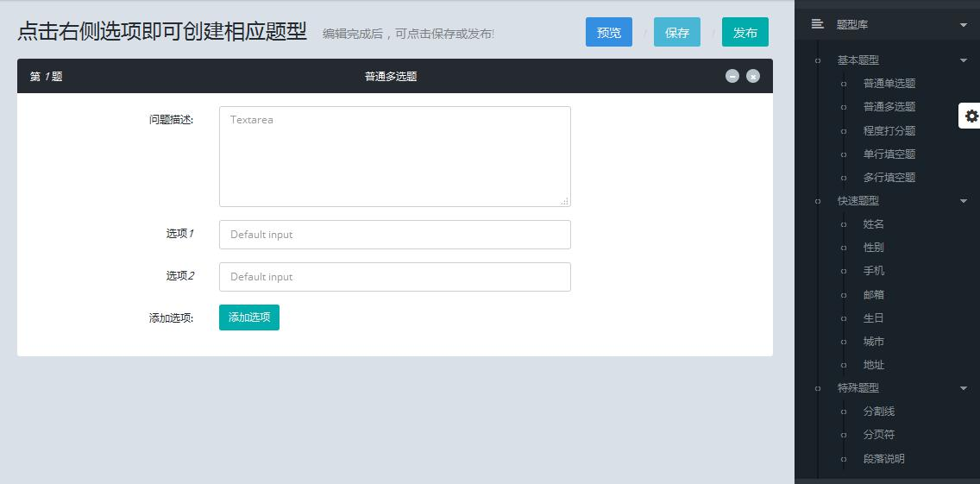Click the 发布 publish button
This screenshot has height=484, width=980.
pyautogui.click(x=745, y=32)
